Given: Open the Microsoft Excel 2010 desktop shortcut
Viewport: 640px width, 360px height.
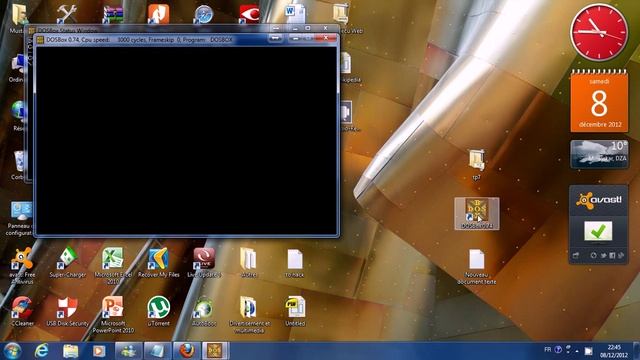Looking at the screenshot, I should pos(113,265).
